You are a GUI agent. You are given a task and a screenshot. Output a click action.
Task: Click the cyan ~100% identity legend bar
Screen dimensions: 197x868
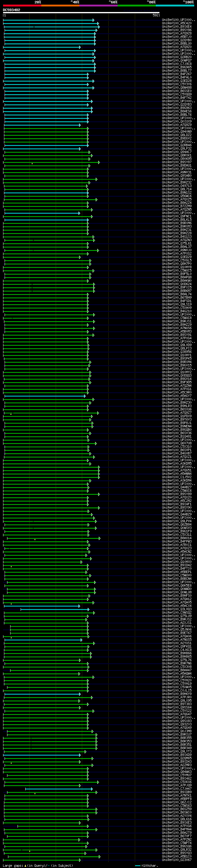click(x=175, y=6)
